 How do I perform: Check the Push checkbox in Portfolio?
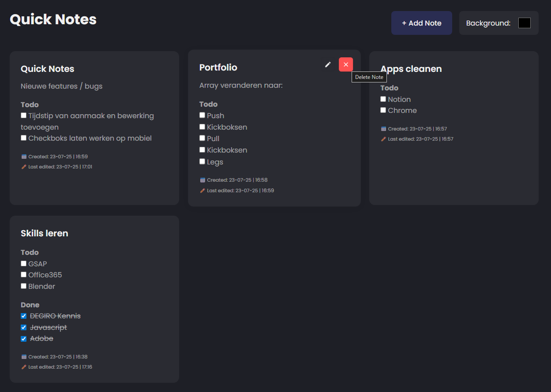click(202, 115)
